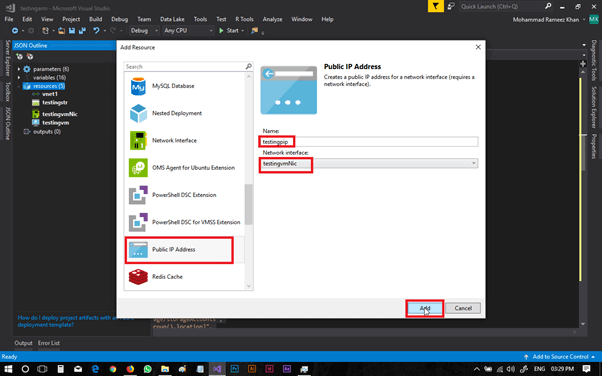Click Start debugging button
Image resolution: width=602 pixels, height=376 pixels.
(x=229, y=30)
